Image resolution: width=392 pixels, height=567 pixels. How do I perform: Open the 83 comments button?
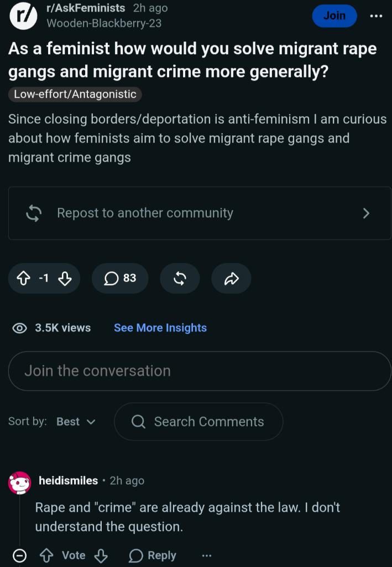pos(120,278)
